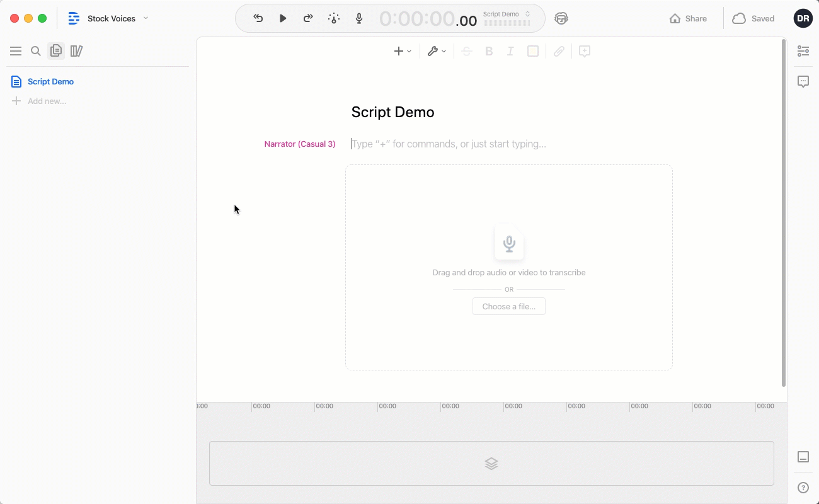This screenshot has width=819, height=504.
Task: Click the audio level meter bar
Action: (x=507, y=23)
